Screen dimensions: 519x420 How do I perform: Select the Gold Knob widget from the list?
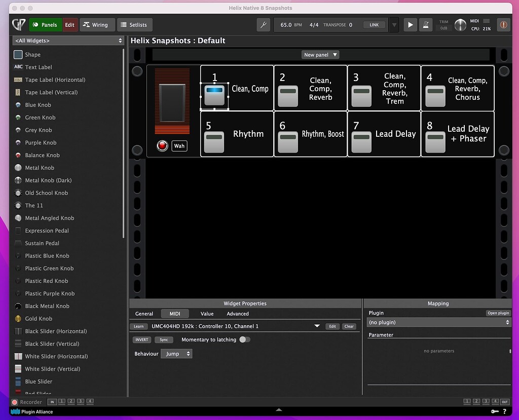pos(39,318)
